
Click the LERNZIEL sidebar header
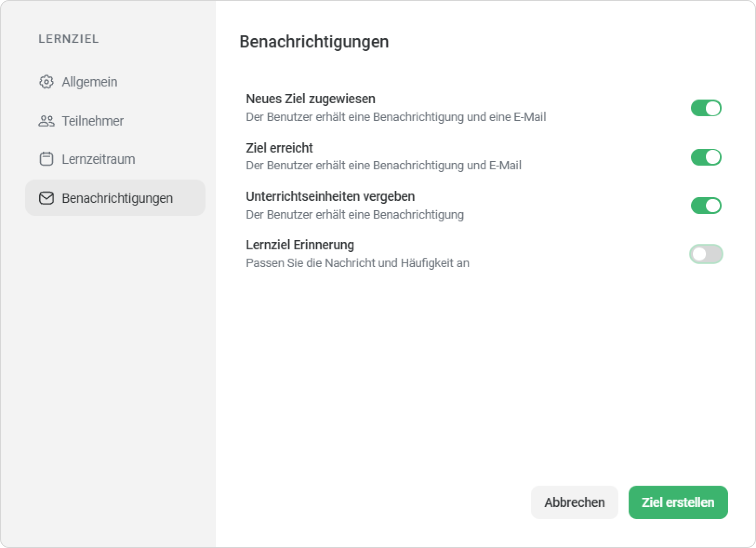click(x=68, y=39)
